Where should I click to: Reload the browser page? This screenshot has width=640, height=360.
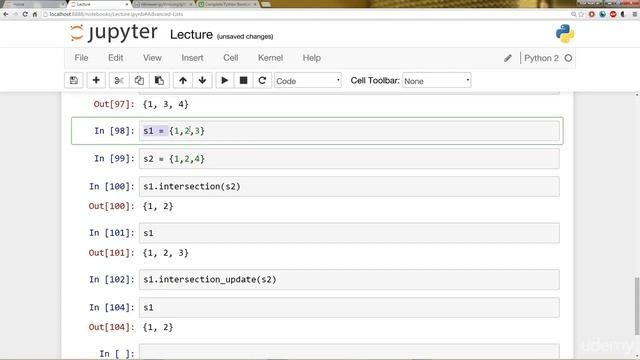25,14
